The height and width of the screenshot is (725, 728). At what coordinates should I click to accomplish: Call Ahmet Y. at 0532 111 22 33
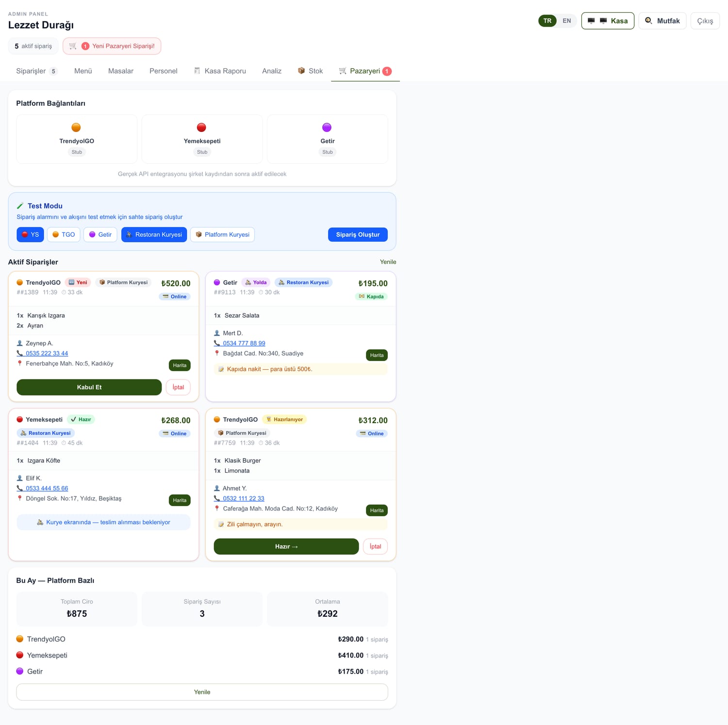pos(244,498)
